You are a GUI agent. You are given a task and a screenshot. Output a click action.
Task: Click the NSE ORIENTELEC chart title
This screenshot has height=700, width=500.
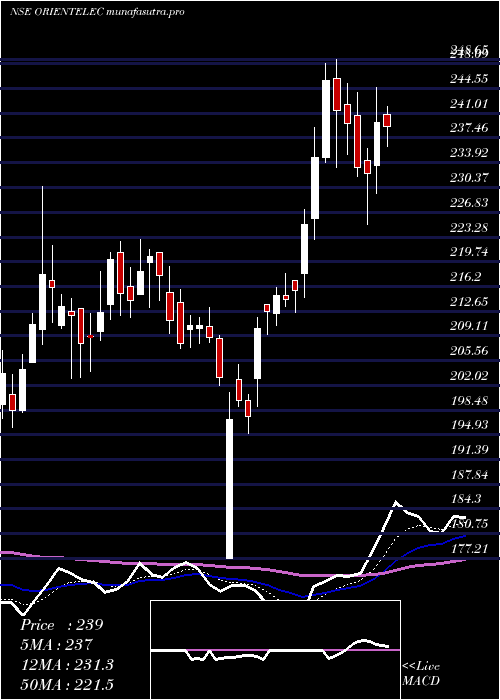tap(57, 12)
